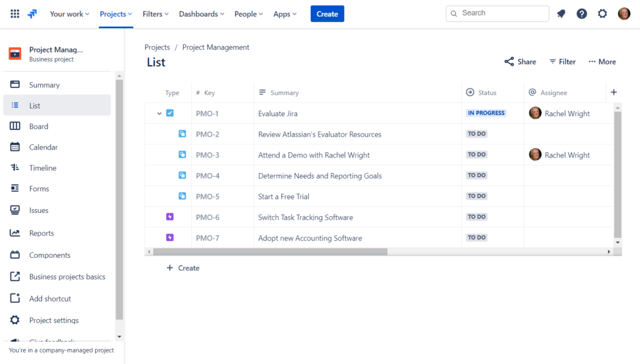
Task: Click the Board sidebar icon
Action: 15,126
